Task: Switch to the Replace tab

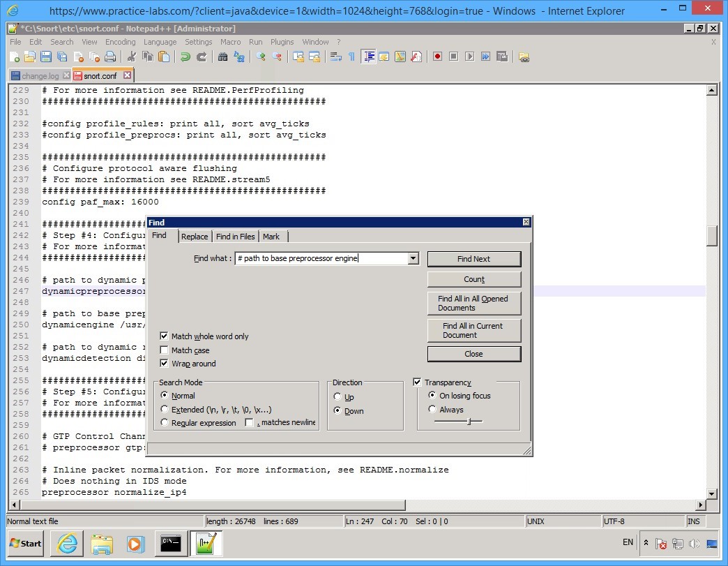Action: pos(195,237)
